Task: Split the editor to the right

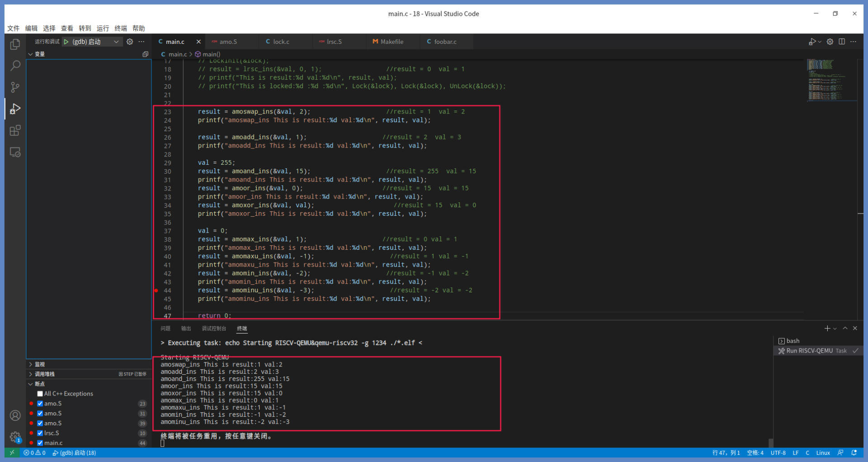Action: pyautogui.click(x=842, y=42)
